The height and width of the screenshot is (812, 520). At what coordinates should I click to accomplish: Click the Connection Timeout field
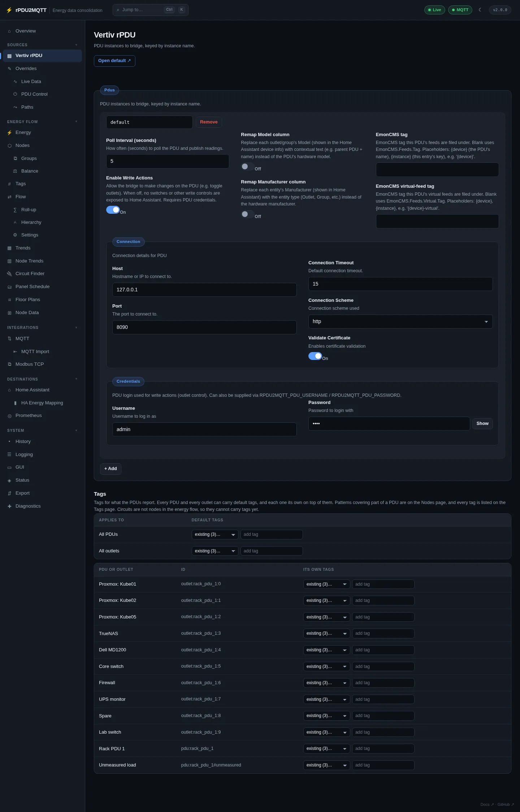pos(400,284)
